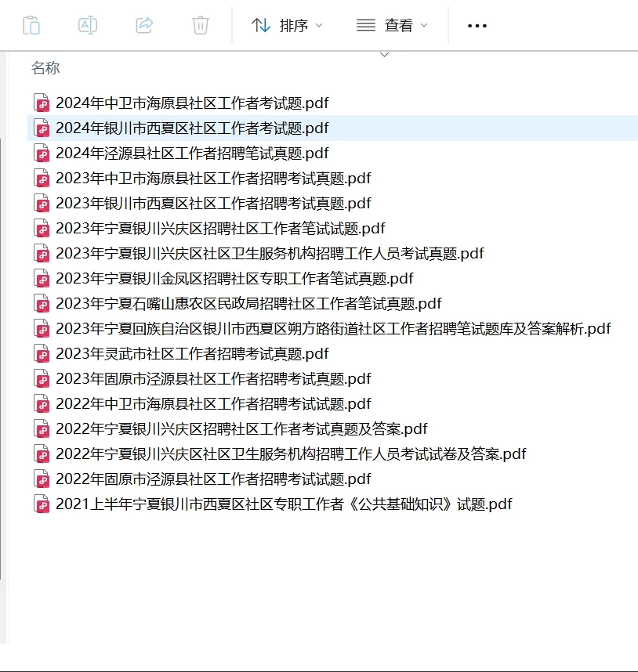Screen dimensions: 638x672
Task: Select file 2023年中卫市海原县社区工作者招聘考试真题.pdf
Action: [x=213, y=178]
